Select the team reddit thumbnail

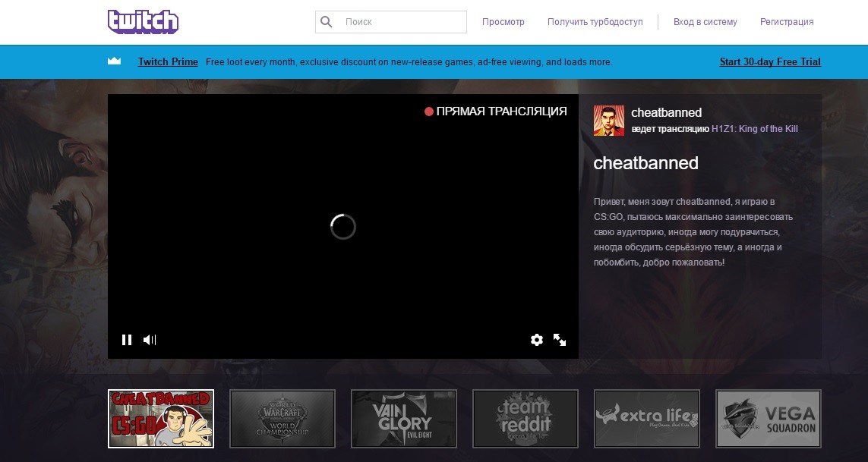click(526, 418)
